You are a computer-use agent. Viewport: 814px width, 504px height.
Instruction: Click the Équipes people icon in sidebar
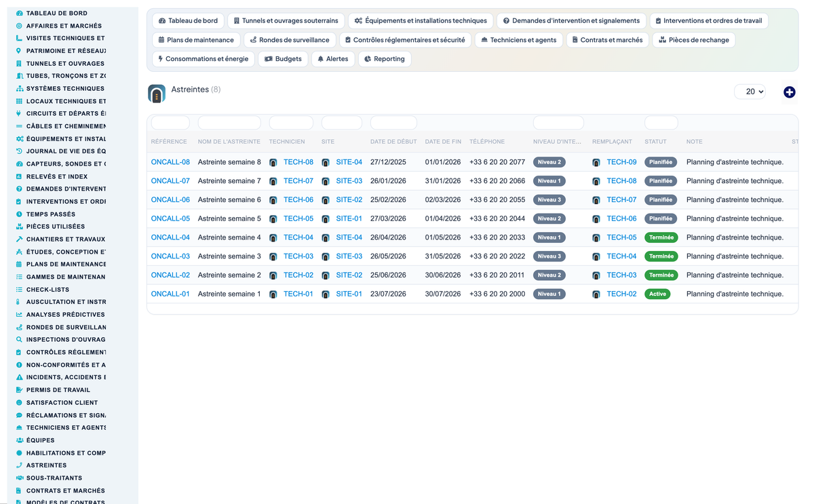pyautogui.click(x=19, y=440)
